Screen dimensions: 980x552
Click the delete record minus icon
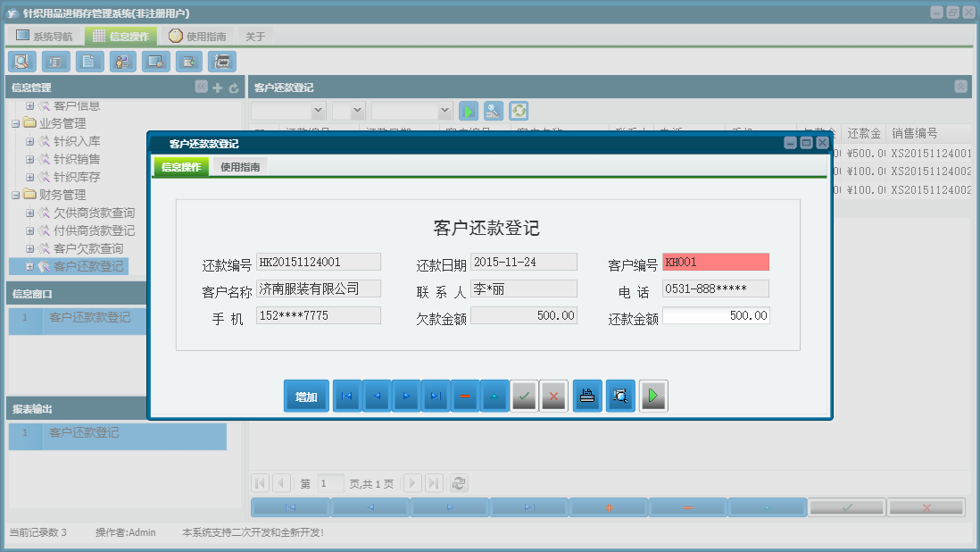[465, 395]
